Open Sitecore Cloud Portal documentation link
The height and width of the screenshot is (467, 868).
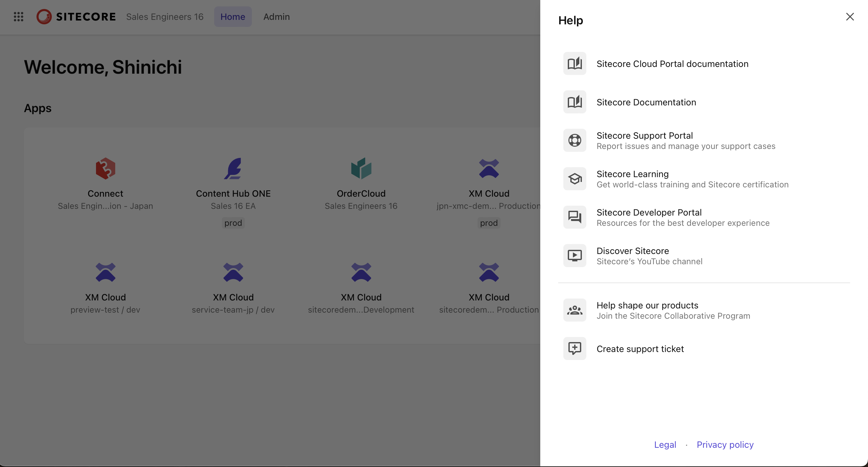(x=672, y=64)
